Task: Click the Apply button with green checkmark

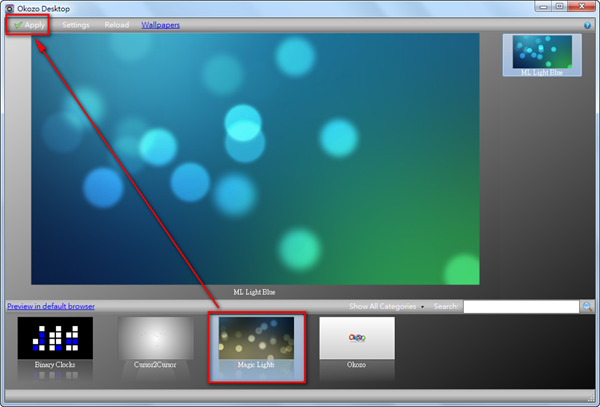Action: [x=29, y=25]
